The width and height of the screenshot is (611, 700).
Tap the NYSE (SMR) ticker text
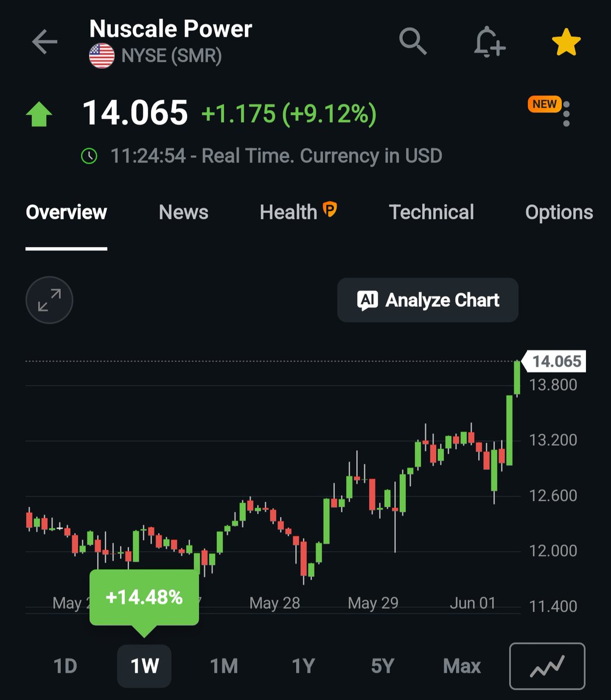(171, 57)
